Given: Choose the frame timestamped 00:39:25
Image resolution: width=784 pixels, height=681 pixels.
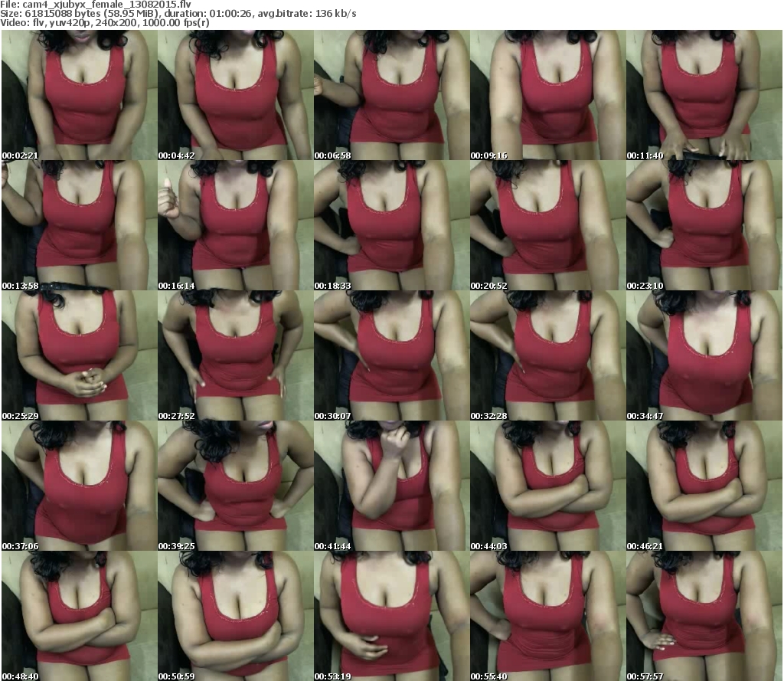Looking at the screenshot, I should coord(236,486).
